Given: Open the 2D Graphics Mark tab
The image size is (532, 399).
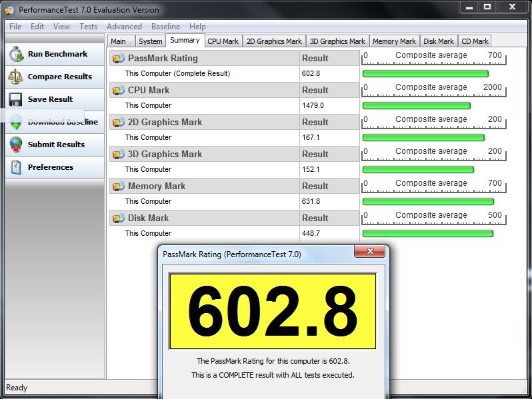Looking at the screenshot, I should pyautogui.click(x=274, y=41).
